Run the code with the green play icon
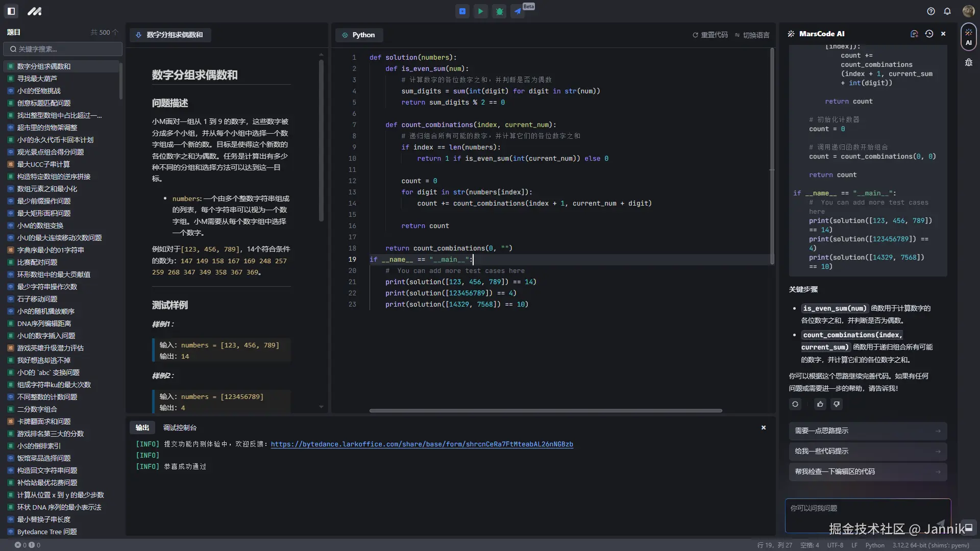The height and width of the screenshot is (551, 980). (480, 11)
